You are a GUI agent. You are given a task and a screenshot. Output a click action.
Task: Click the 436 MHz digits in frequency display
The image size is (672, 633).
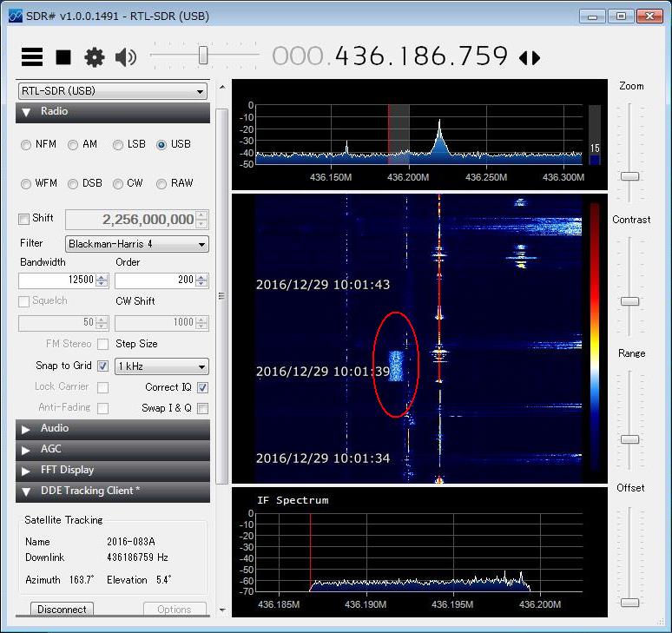tap(361, 56)
